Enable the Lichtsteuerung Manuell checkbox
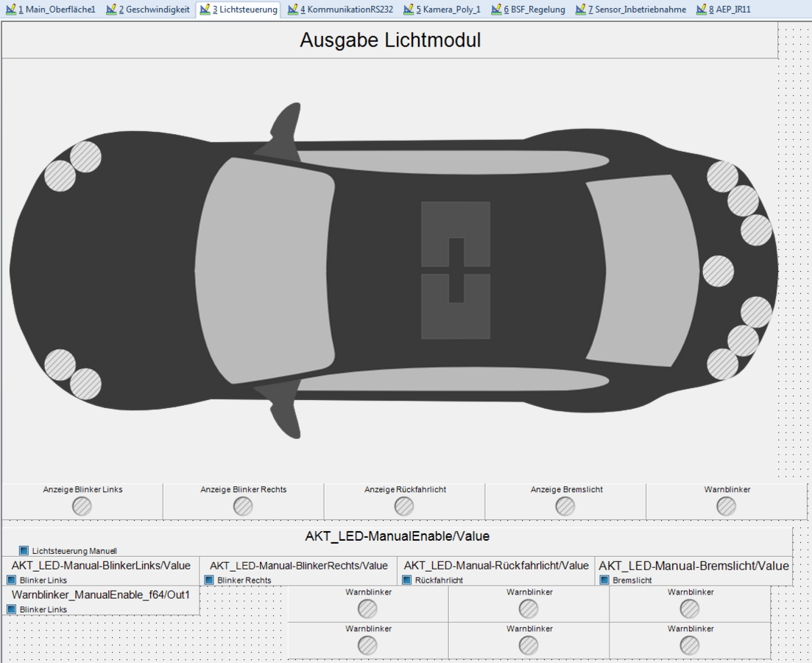Viewport: 812px width, 663px height. [24, 550]
